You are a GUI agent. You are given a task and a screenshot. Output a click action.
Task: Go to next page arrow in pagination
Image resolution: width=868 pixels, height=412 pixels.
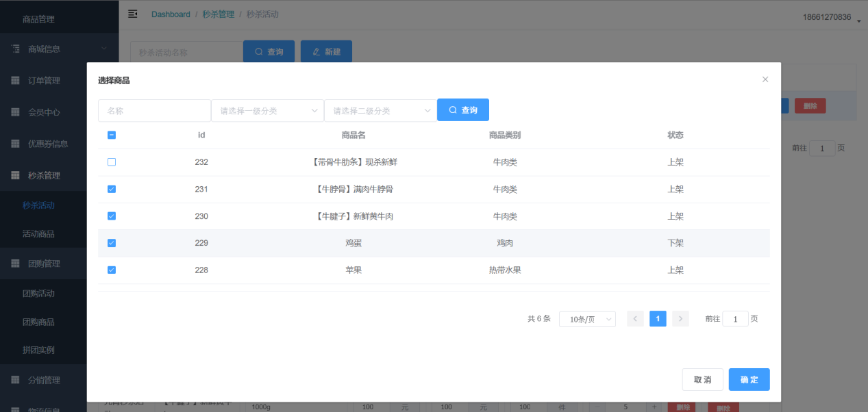[680, 319]
